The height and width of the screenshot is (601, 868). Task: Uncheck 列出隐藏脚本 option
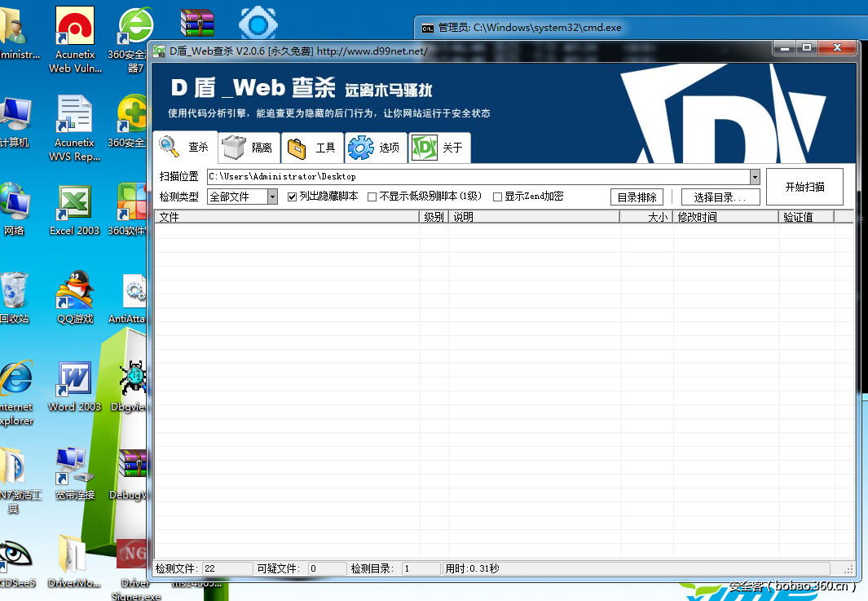click(x=291, y=196)
